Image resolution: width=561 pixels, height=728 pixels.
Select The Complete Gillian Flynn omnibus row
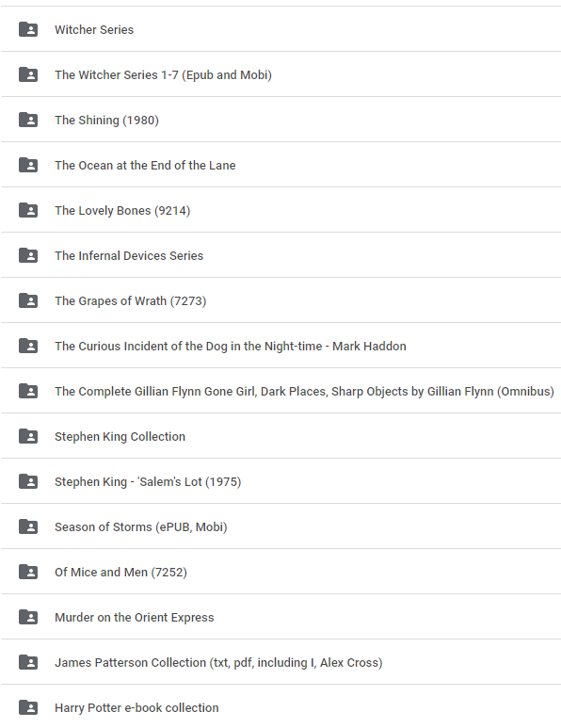[280, 391]
